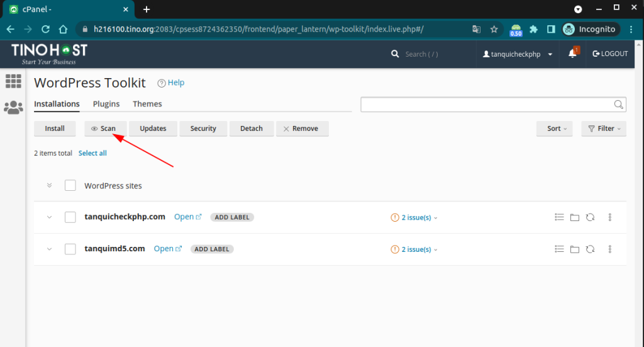The image size is (644, 347).
Task: Click the search magnifier in the header
Action: [395, 54]
